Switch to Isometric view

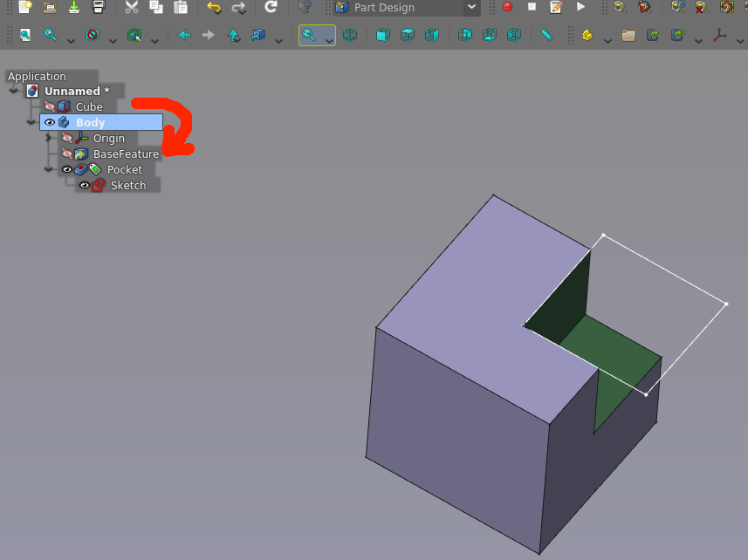pos(352,35)
